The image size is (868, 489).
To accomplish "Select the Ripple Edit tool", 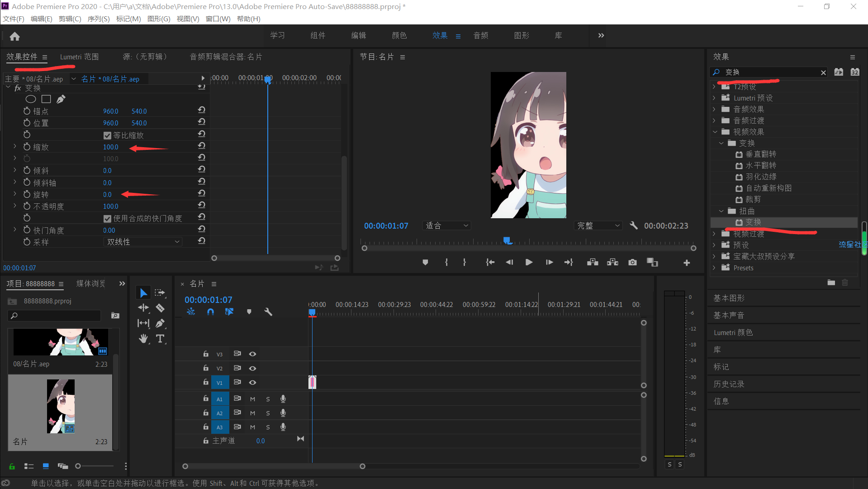I will pyautogui.click(x=143, y=308).
